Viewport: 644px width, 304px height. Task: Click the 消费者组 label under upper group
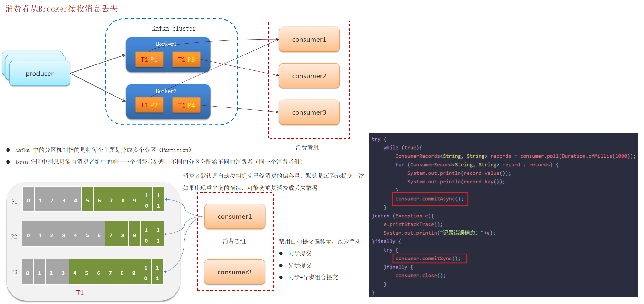click(307, 147)
